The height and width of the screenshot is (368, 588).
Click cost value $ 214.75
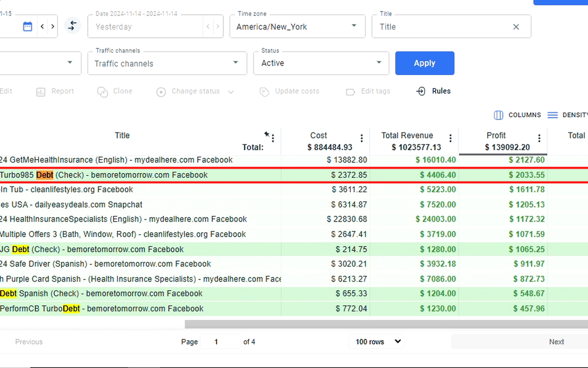click(x=351, y=249)
